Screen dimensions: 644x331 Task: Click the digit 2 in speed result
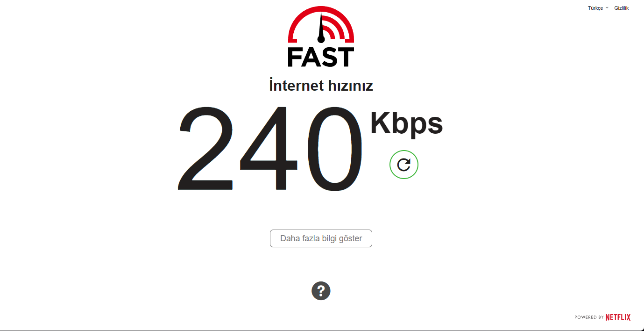click(205, 148)
